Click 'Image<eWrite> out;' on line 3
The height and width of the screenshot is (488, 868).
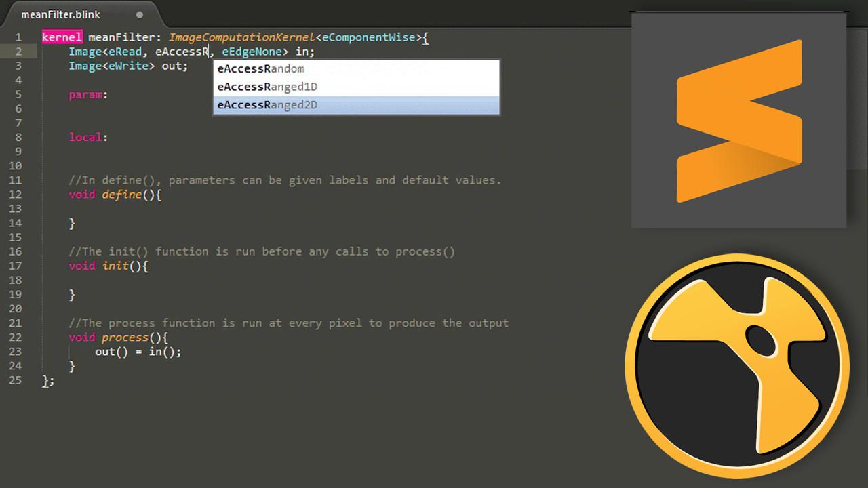128,66
